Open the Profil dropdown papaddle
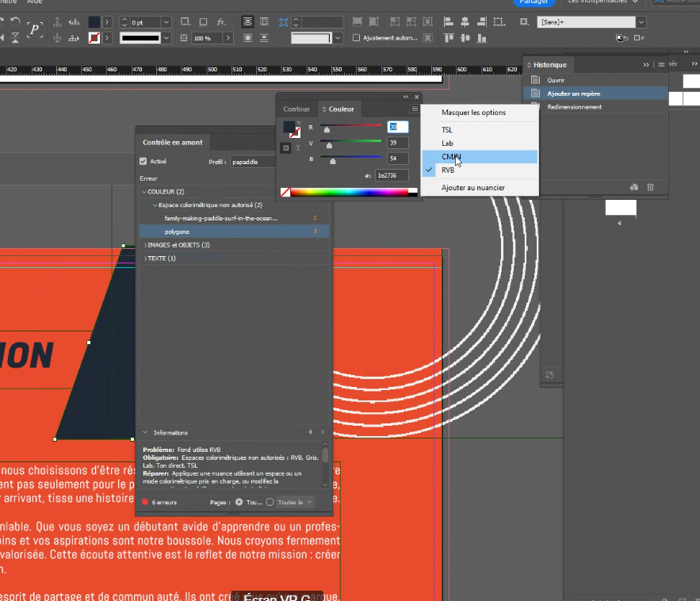The image size is (700, 601). coord(252,162)
